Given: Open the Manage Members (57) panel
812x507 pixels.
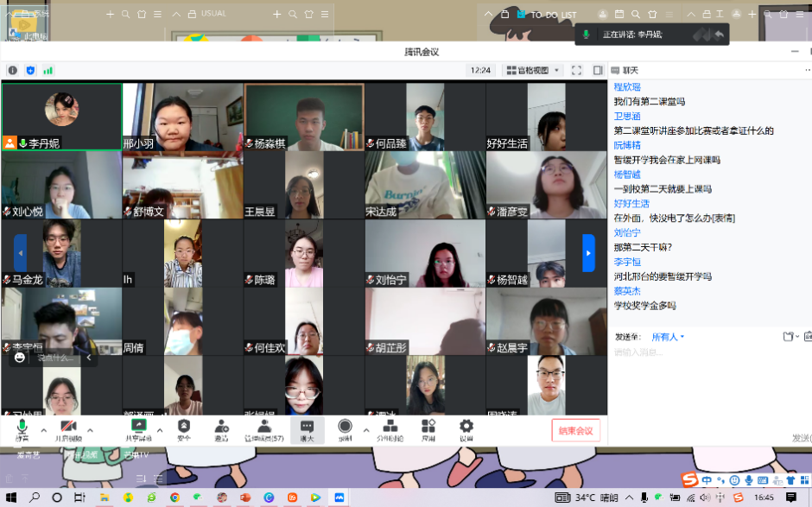Looking at the screenshot, I should pyautogui.click(x=263, y=429).
